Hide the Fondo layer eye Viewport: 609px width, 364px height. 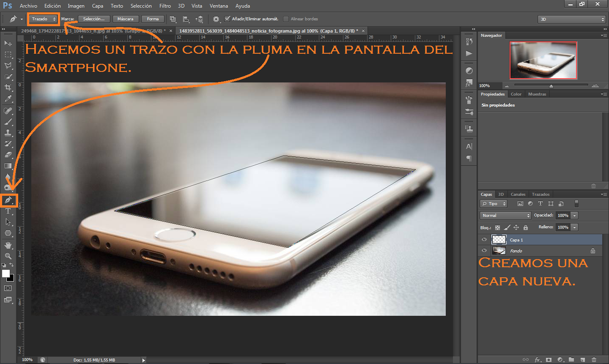[x=484, y=251]
